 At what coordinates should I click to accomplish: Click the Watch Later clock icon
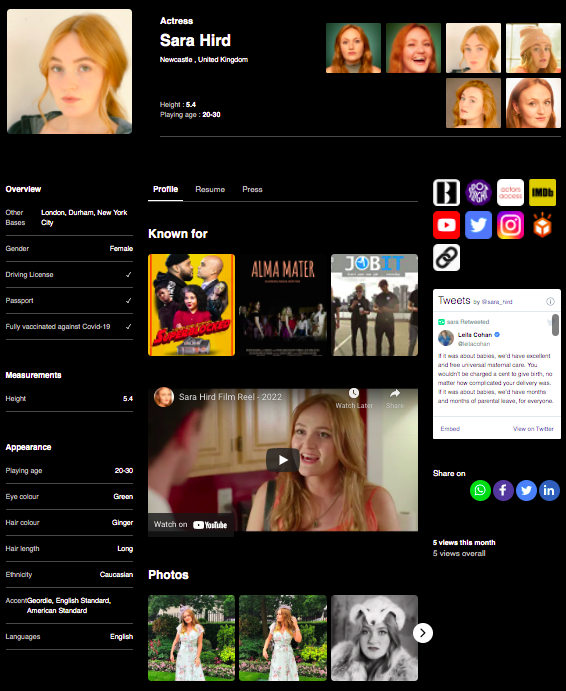tap(354, 394)
